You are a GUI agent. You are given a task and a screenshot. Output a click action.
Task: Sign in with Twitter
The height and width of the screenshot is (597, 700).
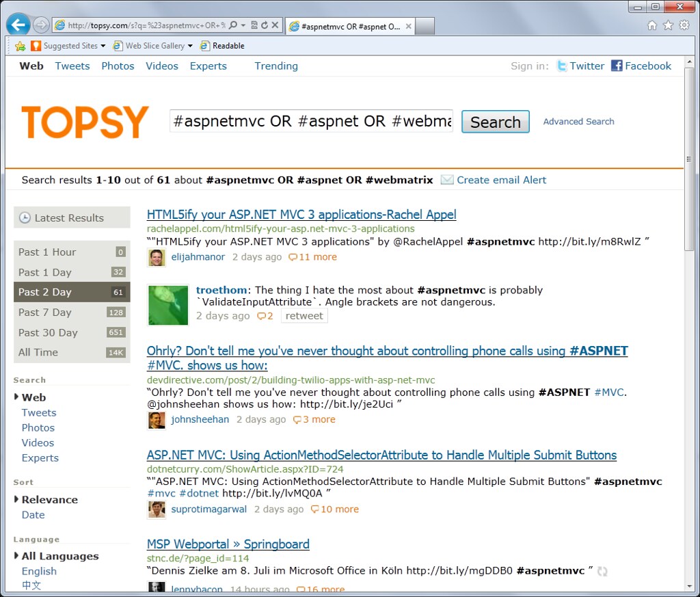tap(580, 66)
